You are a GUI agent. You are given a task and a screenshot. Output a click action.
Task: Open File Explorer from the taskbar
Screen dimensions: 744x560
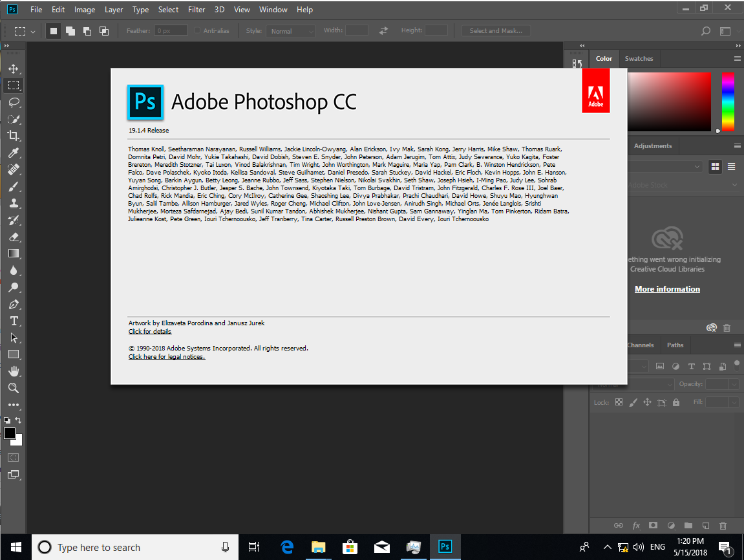pos(319,547)
